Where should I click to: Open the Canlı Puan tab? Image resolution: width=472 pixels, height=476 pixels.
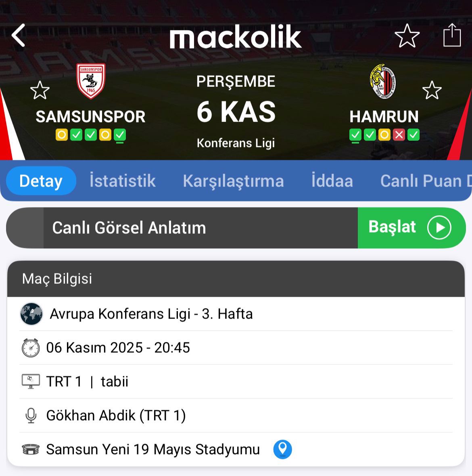tap(426, 181)
